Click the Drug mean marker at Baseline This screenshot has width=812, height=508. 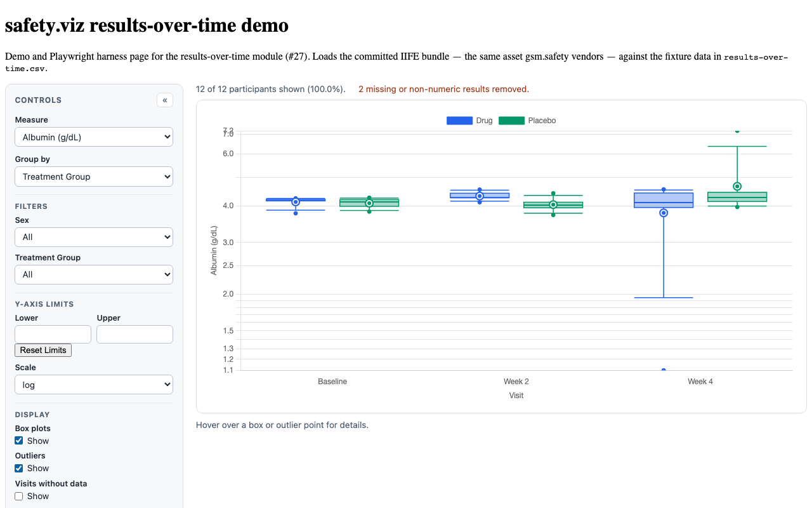[296, 202]
